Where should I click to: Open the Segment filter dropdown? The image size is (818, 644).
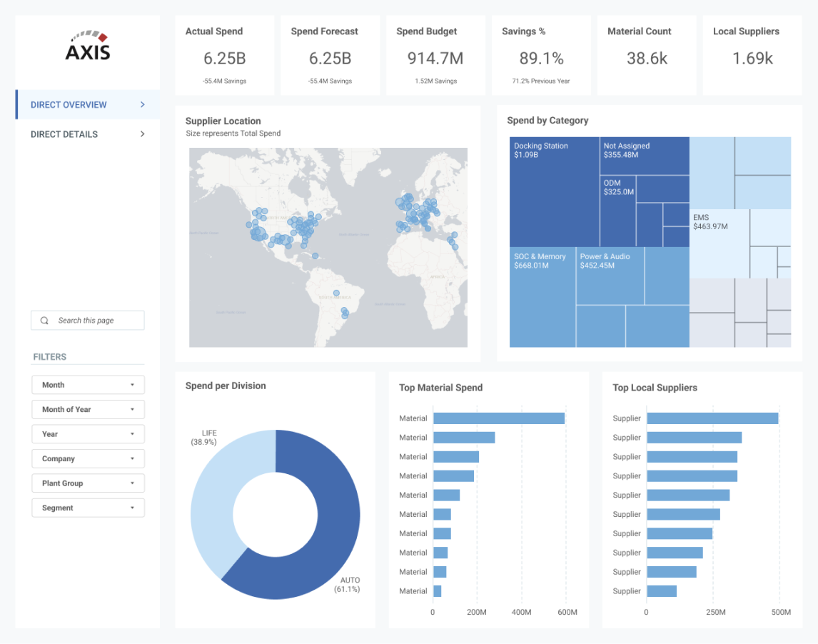point(88,507)
